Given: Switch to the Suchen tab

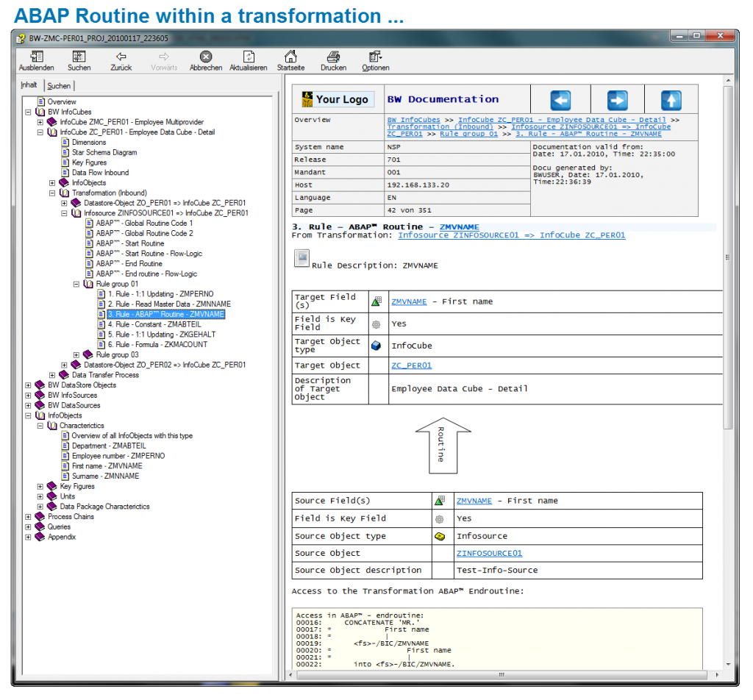Looking at the screenshot, I should point(59,85).
